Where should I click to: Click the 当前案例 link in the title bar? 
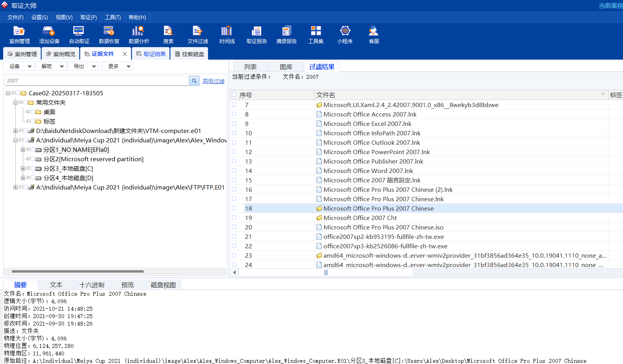610,5
